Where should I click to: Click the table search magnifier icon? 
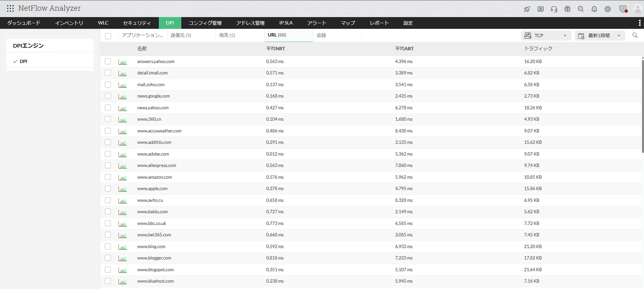tap(635, 35)
